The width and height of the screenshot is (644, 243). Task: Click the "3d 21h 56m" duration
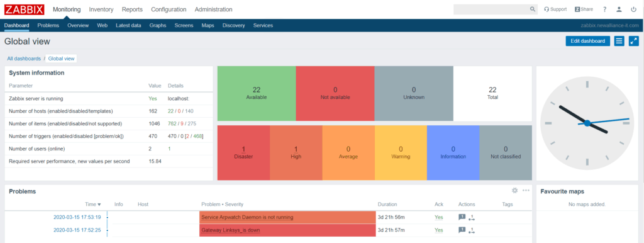[x=392, y=217]
